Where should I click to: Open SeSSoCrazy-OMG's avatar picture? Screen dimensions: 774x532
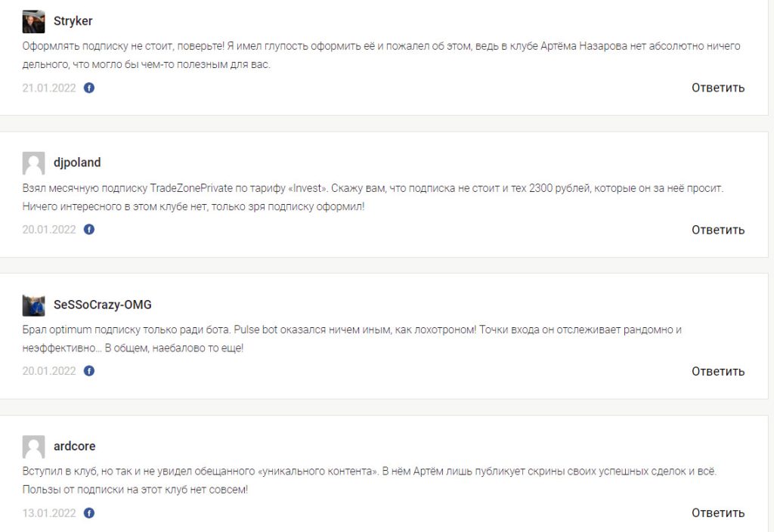click(x=33, y=305)
